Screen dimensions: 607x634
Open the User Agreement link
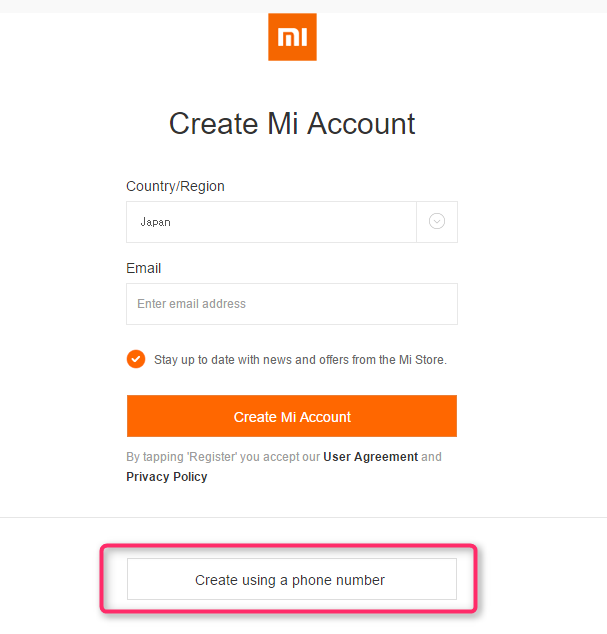tap(370, 457)
